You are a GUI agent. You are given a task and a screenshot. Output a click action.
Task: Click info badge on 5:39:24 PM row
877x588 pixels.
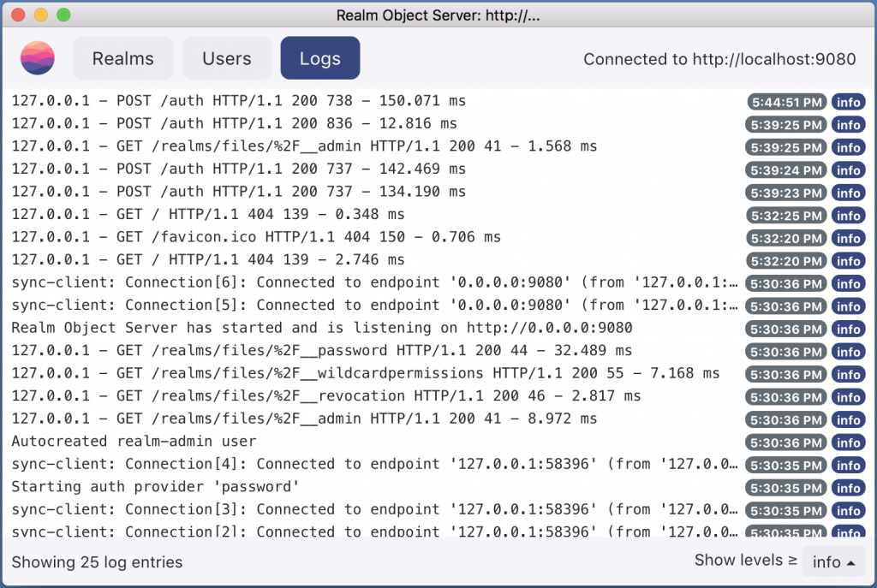click(x=849, y=170)
